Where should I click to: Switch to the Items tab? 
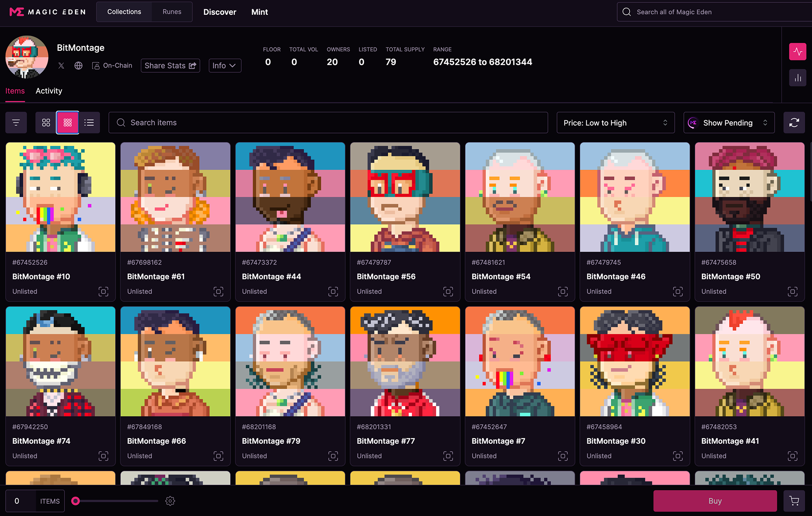pos(15,91)
